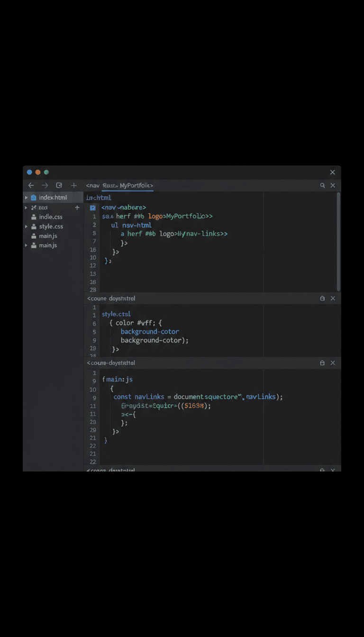
Task: Close the panel above main:js code
Action: click(333, 363)
